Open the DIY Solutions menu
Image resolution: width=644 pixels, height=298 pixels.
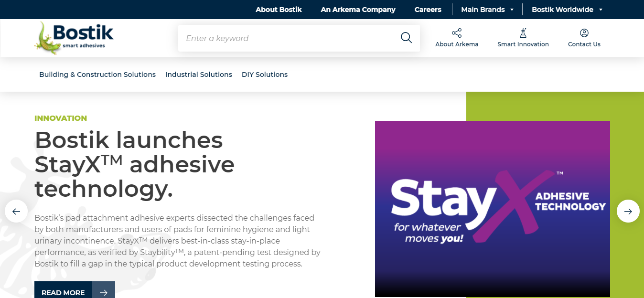point(265,74)
